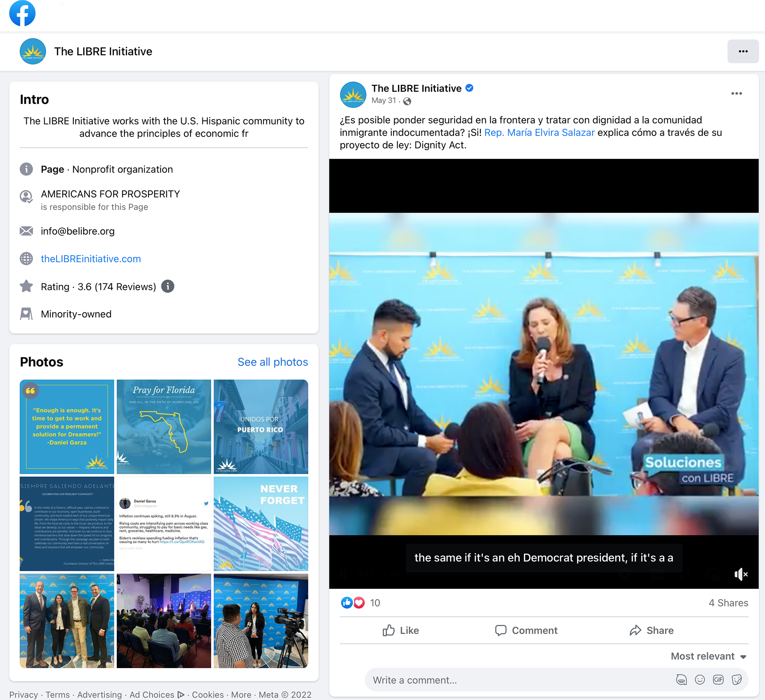The width and height of the screenshot is (765, 700).
Task: Insert an avatar sticker in comment
Action: click(681, 680)
